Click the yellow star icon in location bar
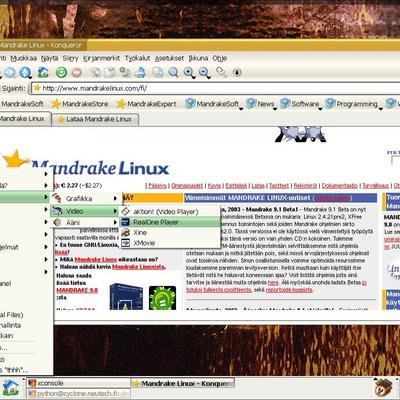This screenshot has width=400, height=400. pyautogui.click(x=37, y=88)
